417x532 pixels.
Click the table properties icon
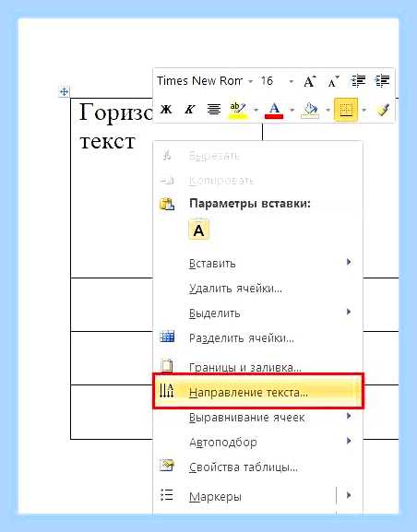[167, 466]
